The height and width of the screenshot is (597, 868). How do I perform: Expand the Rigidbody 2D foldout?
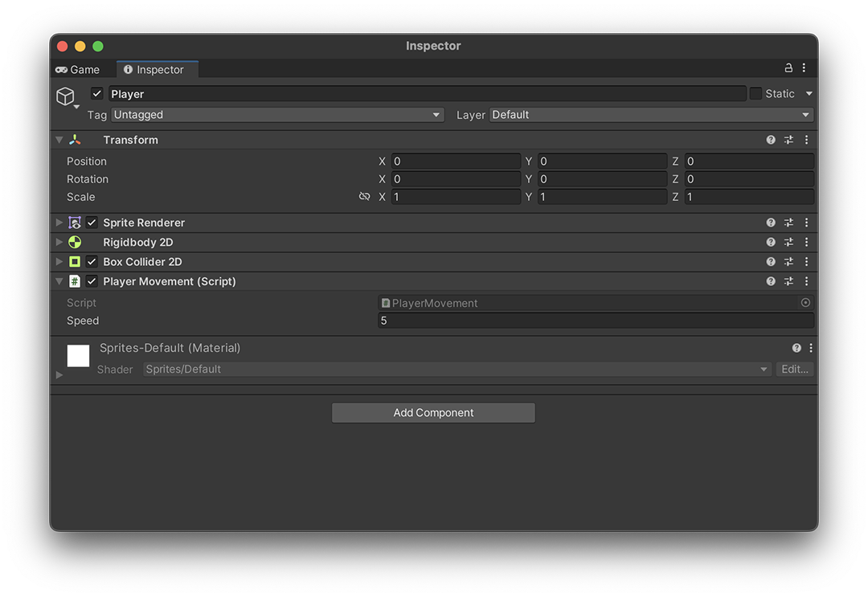point(59,242)
